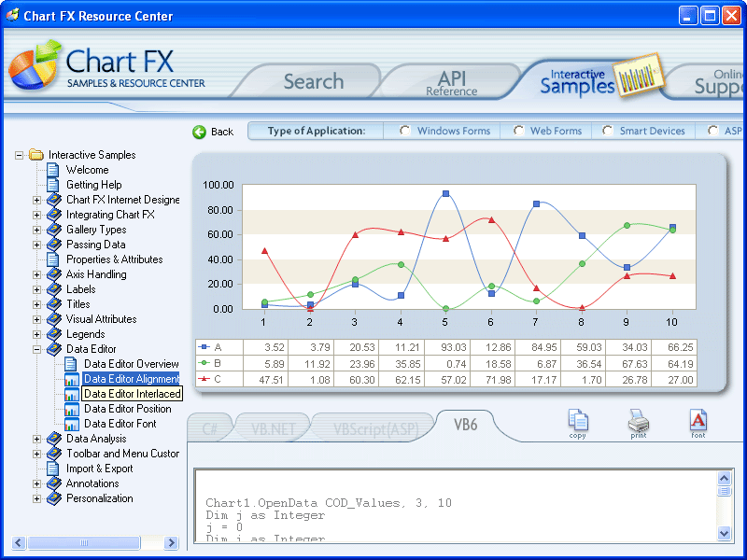Viewport: 747px width, 560px height.
Task: Go to API Reference
Action: pyautogui.click(x=452, y=81)
